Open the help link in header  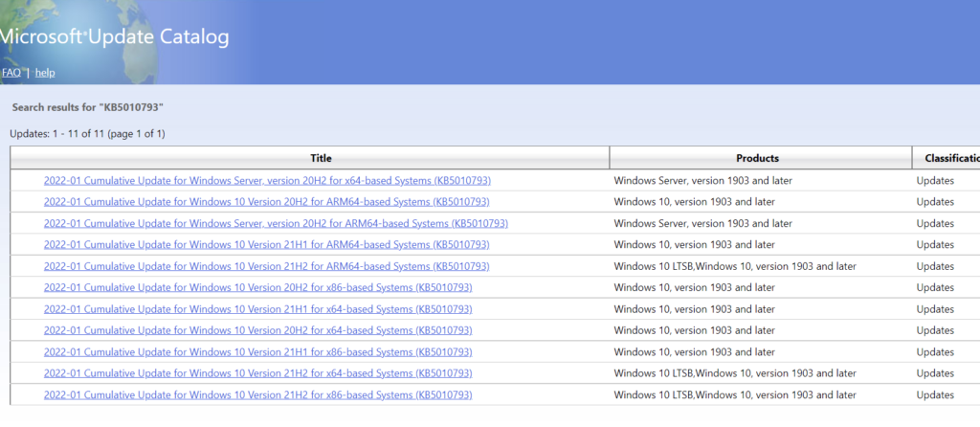click(45, 73)
